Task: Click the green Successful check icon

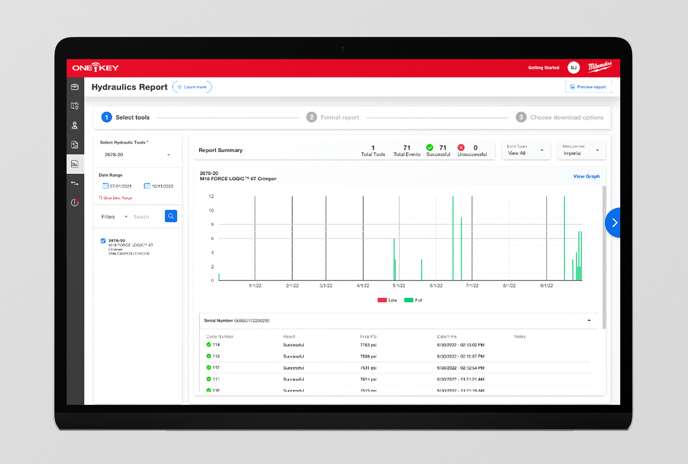Action: [430, 147]
